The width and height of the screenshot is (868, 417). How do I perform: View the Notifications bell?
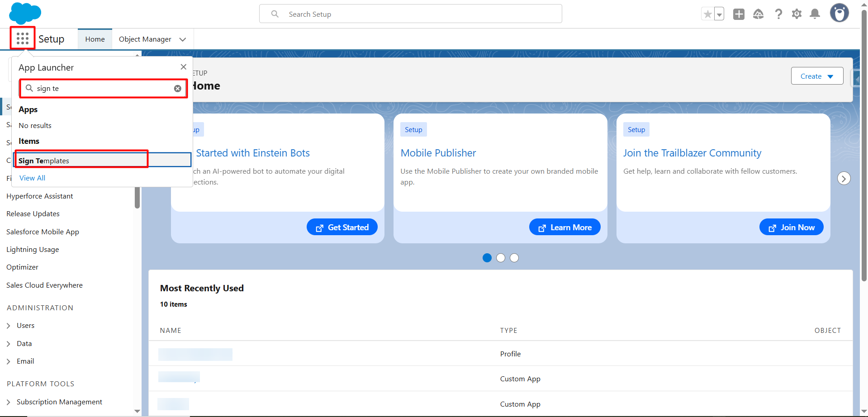[x=815, y=14]
